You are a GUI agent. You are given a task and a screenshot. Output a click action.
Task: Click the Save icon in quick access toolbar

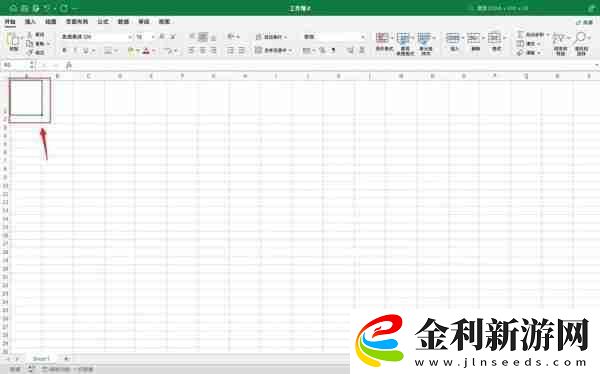pos(25,8)
